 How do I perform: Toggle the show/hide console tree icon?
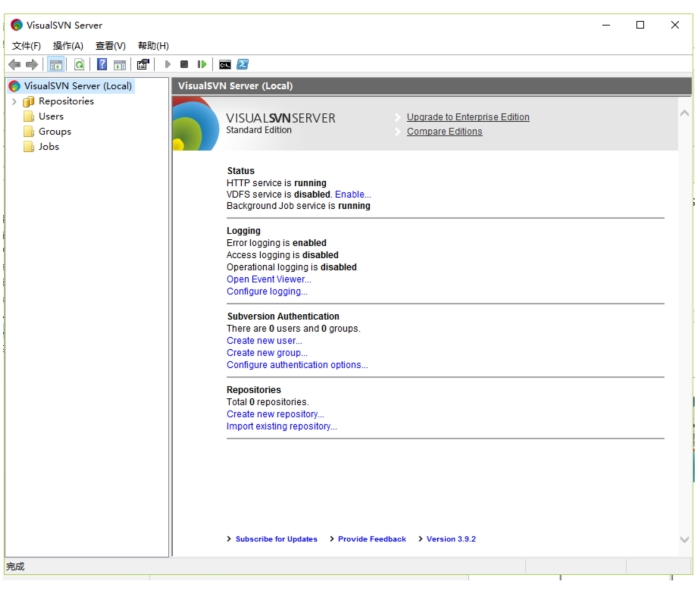click(56, 65)
